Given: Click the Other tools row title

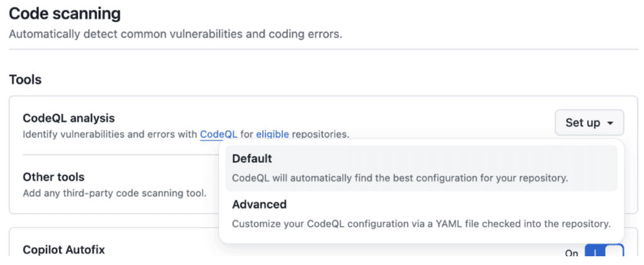Looking at the screenshot, I should [53, 177].
